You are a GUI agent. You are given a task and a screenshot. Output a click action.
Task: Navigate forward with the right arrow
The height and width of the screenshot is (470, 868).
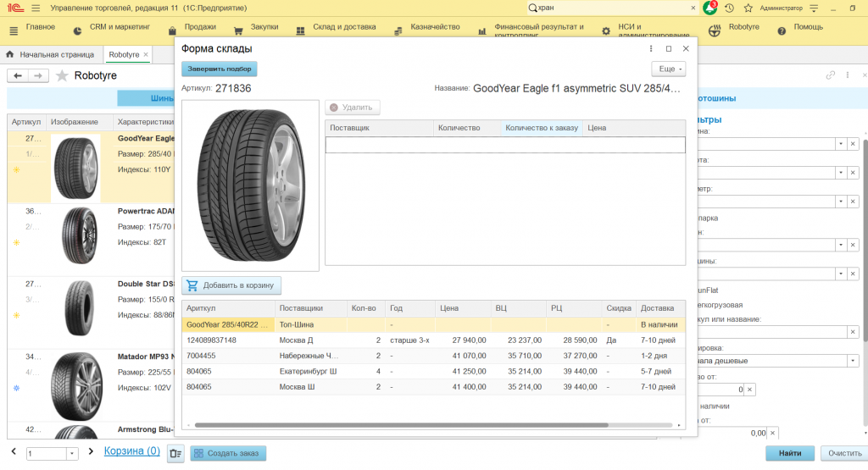pyautogui.click(x=38, y=75)
